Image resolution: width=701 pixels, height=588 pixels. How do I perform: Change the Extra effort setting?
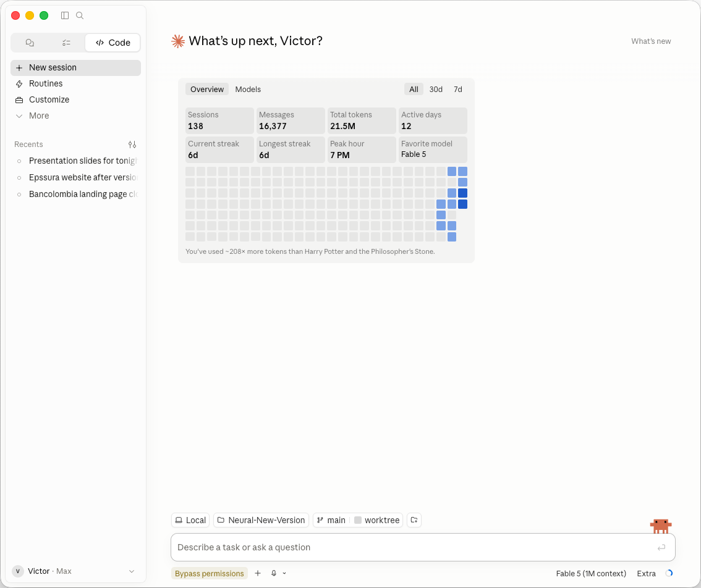pyautogui.click(x=646, y=574)
